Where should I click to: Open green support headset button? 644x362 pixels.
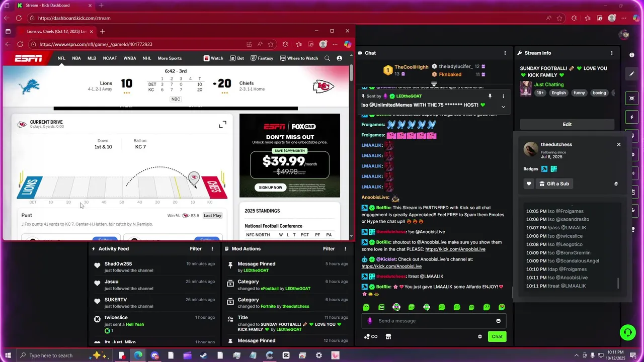point(627,332)
